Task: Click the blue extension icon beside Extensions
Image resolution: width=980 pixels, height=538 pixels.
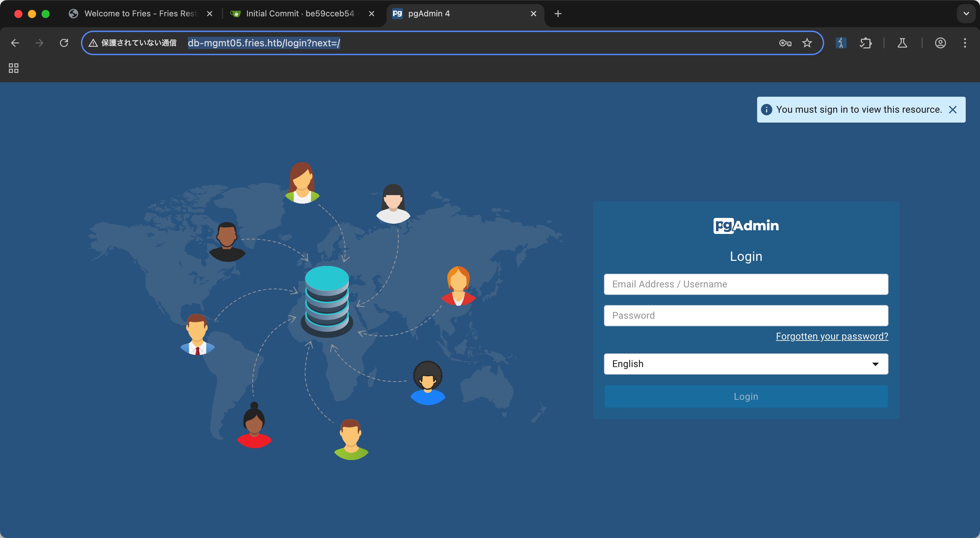Action: pyautogui.click(x=841, y=43)
